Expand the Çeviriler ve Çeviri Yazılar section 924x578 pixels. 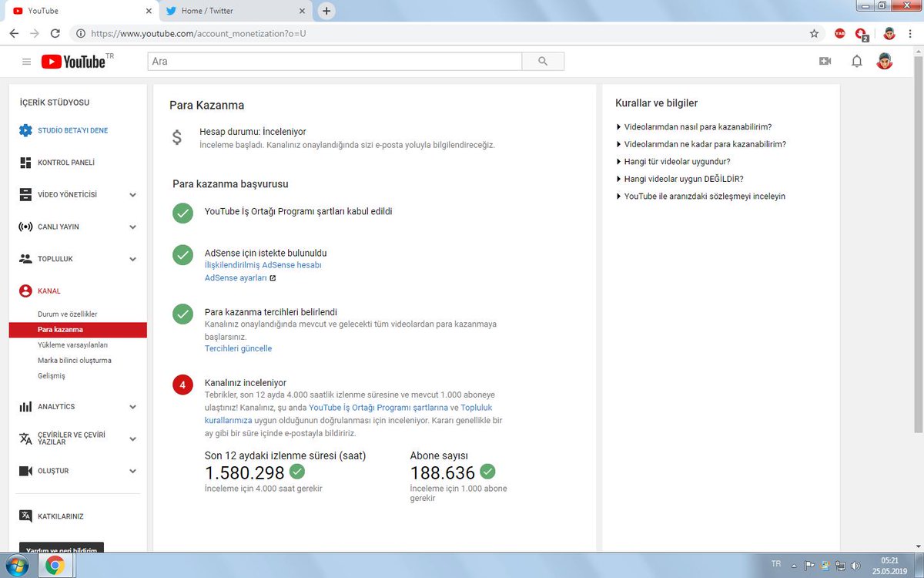(x=133, y=439)
